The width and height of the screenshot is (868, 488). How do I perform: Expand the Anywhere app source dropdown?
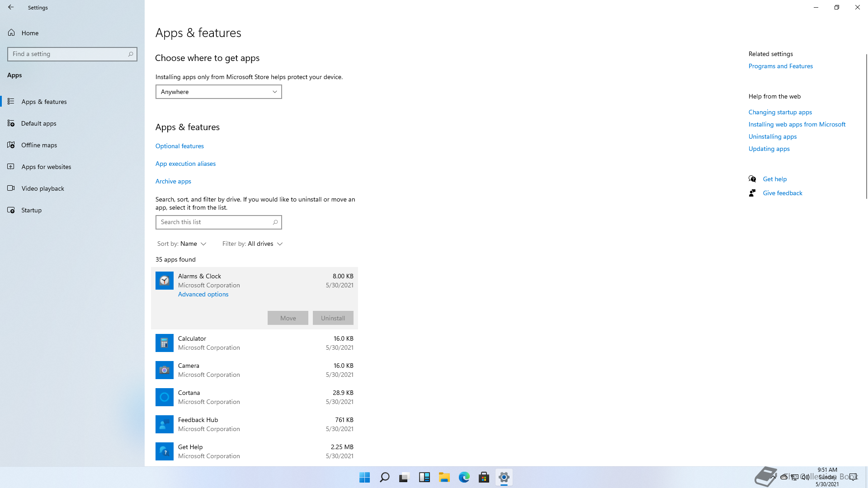(219, 92)
